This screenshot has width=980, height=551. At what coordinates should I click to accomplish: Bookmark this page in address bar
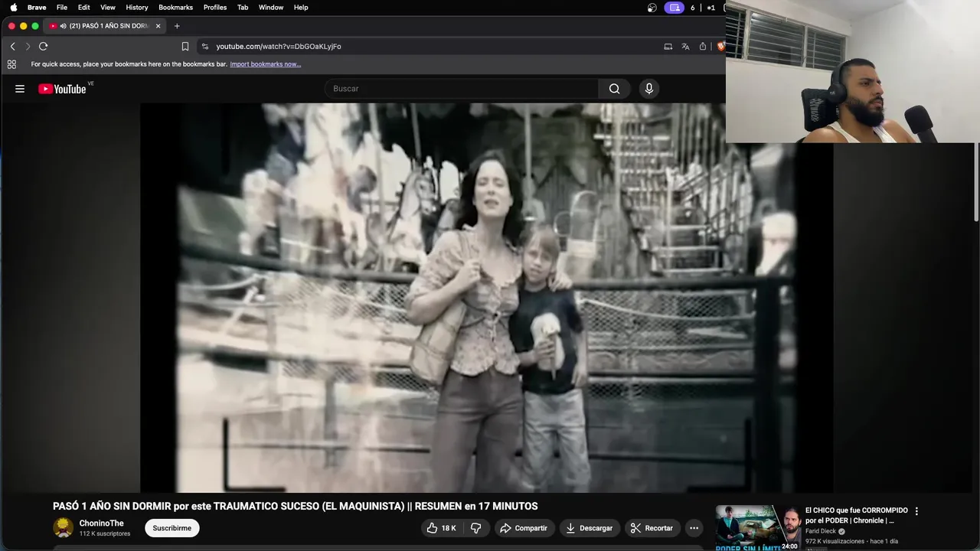185,46
